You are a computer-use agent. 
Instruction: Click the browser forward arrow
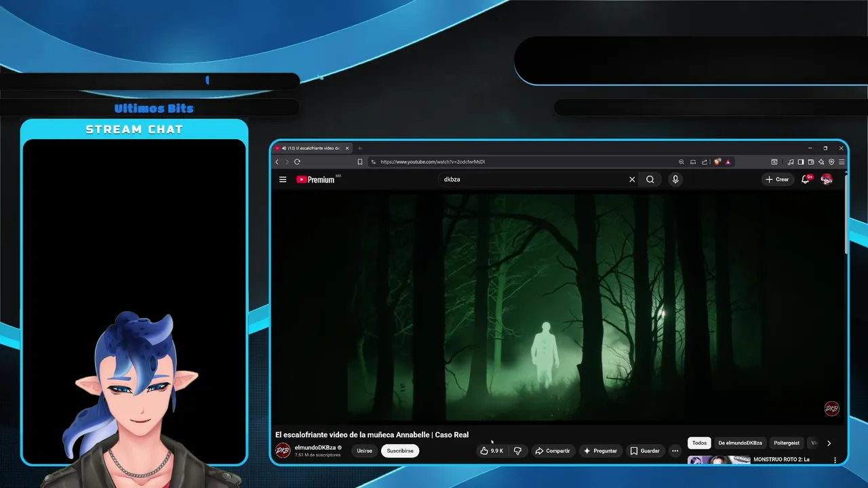click(x=287, y=162)
